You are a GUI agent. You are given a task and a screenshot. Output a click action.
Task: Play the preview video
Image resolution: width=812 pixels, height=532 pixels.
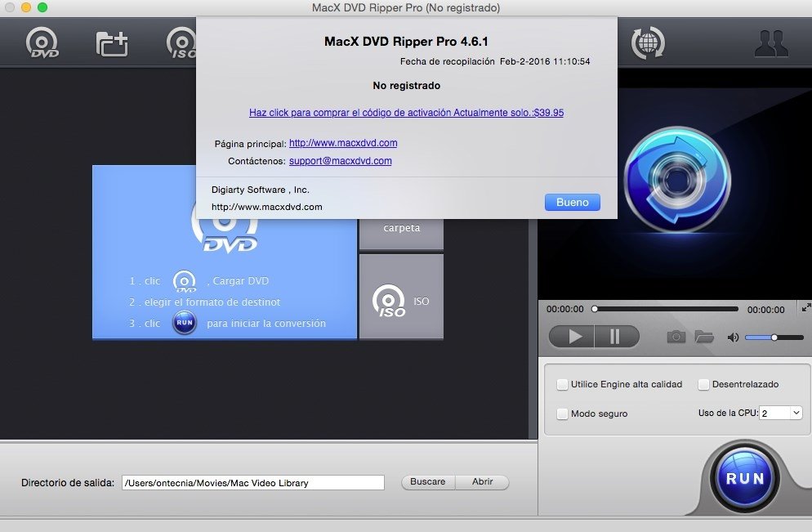572,337
